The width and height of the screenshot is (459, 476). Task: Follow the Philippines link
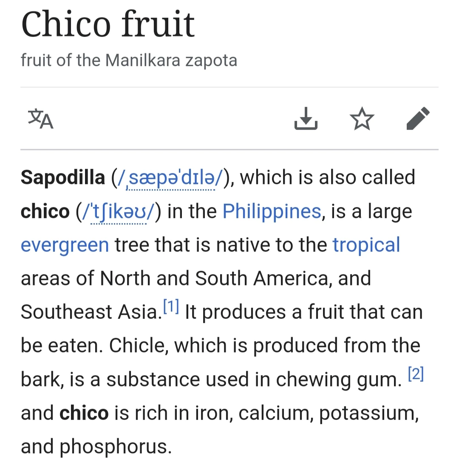click(x=272, y=211)
